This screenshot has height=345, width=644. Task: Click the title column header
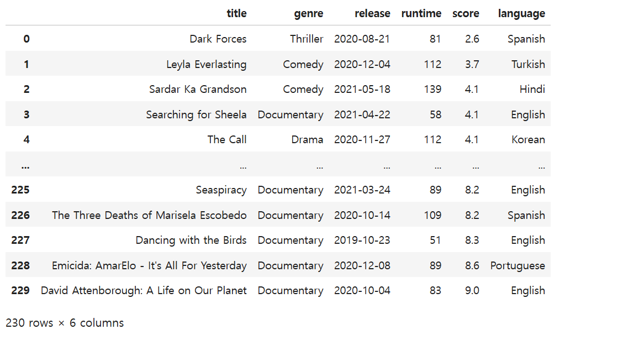tap(236, 14)
